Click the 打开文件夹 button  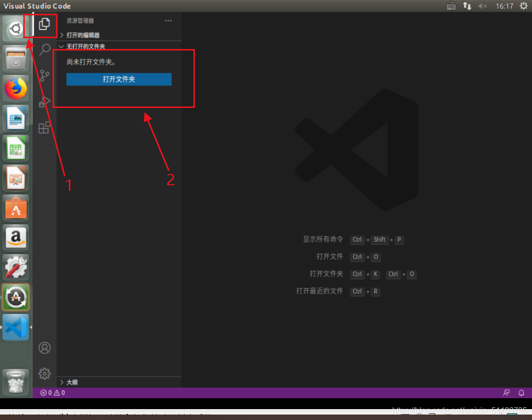[x=119, y=79]
